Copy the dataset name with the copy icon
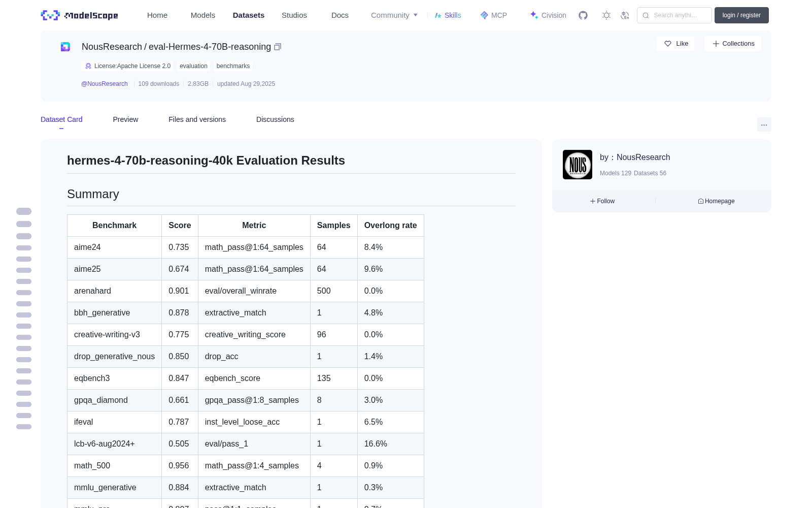Screen dimensions: 812x508 point(278,47)
